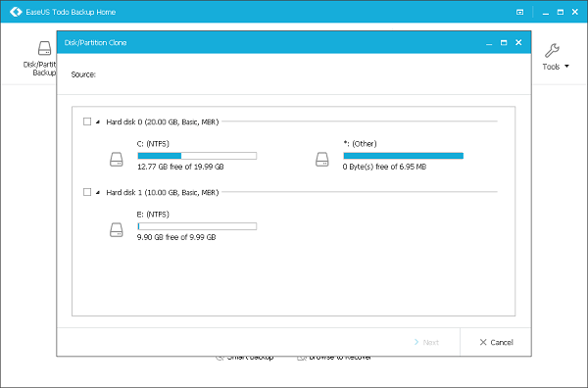Minimize the EaseUS Todo Backup main window
Viewport: 588px width, 388px height.
pyautogui.click(x=546, y=13)
